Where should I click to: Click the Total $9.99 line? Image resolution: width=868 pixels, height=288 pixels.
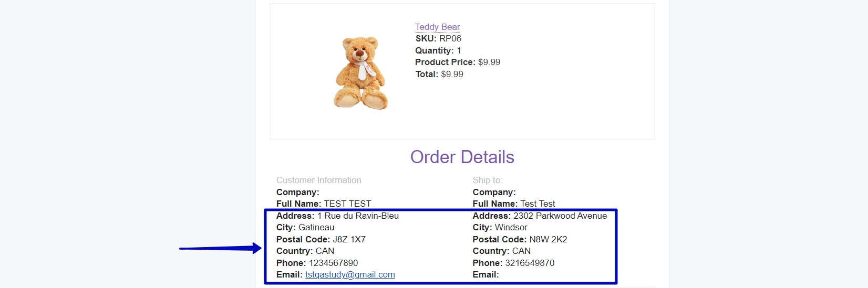[x=439, y=74]
